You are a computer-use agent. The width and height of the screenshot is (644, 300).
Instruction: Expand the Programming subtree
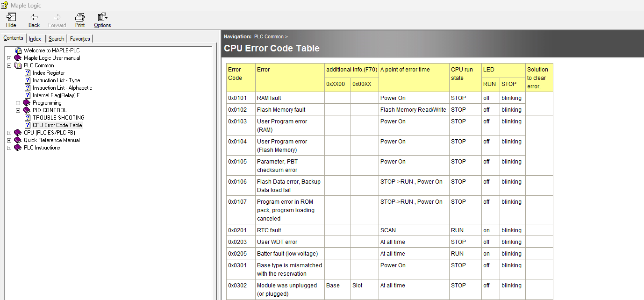(x=18, y=102)
